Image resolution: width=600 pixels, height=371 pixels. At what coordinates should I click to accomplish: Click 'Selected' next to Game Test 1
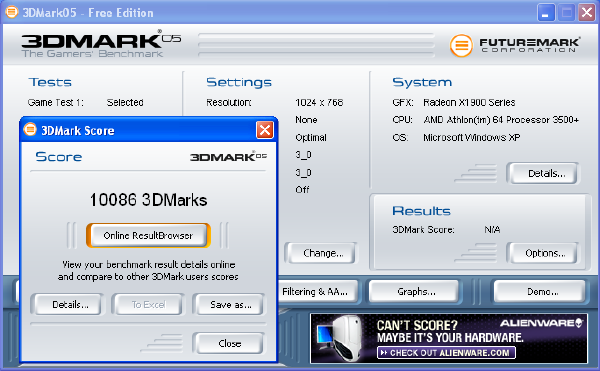tap(125, 102)
